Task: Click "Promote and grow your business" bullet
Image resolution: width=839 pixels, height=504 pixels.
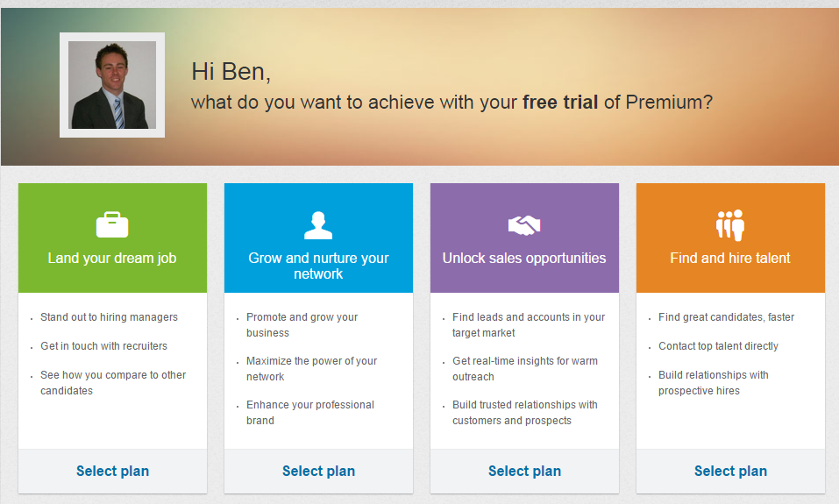Action: pyautogui.click(x=302, y=325)
